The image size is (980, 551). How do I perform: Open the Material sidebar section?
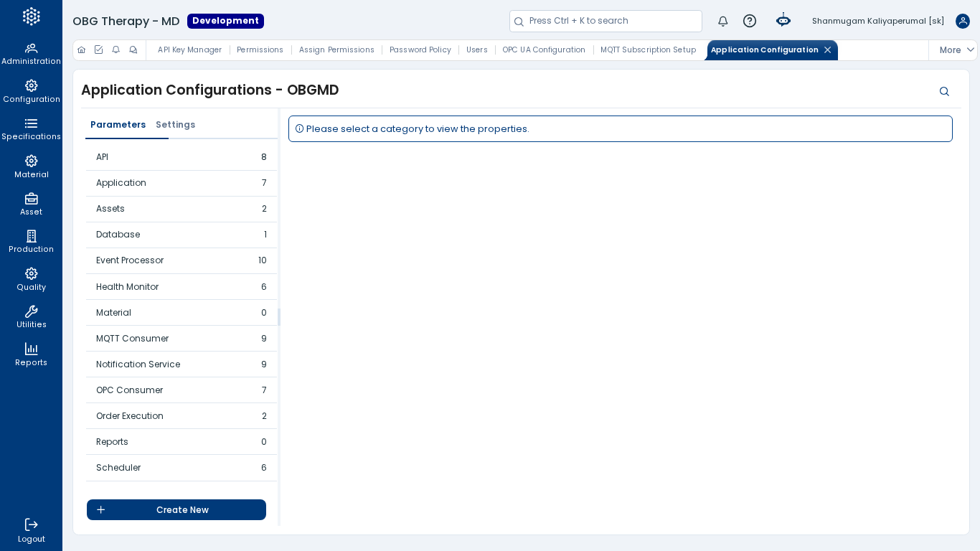(31, 167)
